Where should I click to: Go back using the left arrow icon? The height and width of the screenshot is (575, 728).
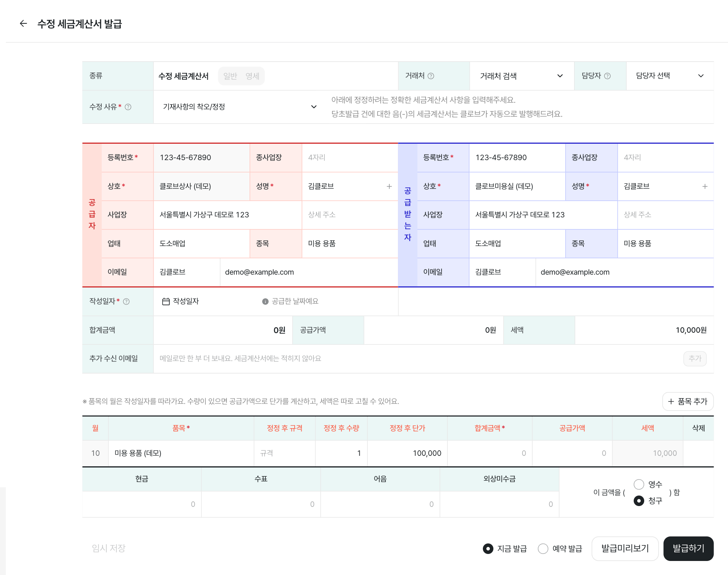[23, 24]
